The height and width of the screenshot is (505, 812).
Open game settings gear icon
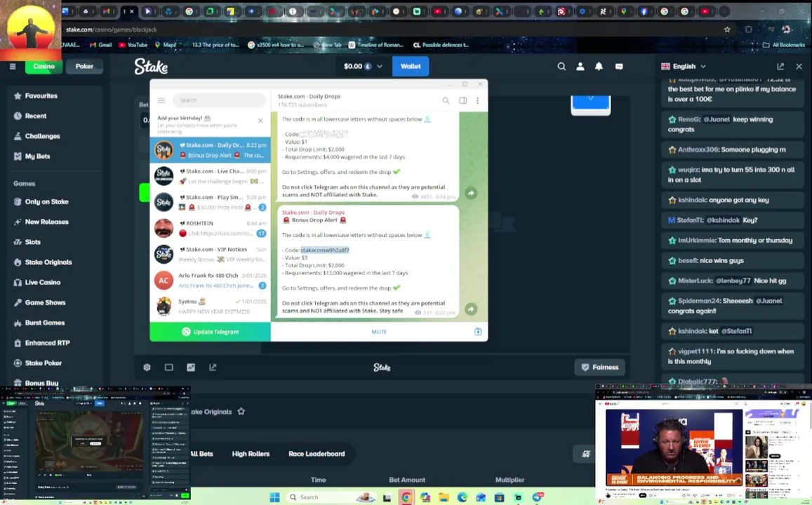click(x=147, y=368)
